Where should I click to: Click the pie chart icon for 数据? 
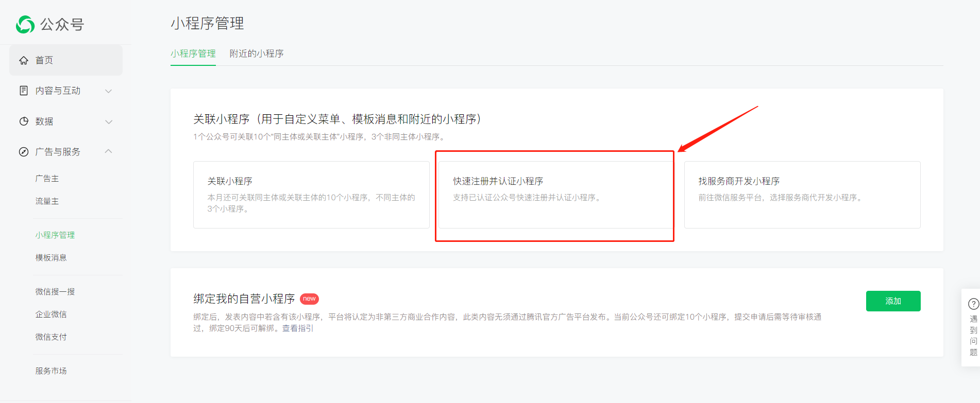(24, 121)
